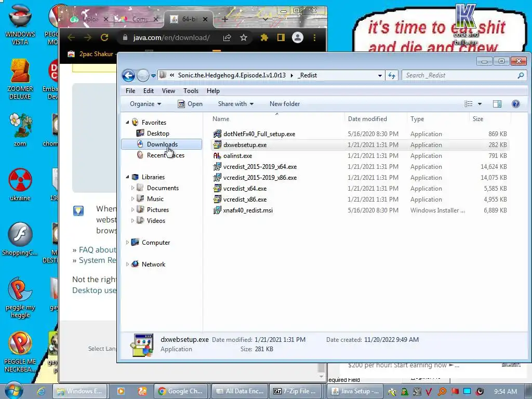Select the dxwebsetup.exe file
The image size is (532, 399).
tap(360, 145)
